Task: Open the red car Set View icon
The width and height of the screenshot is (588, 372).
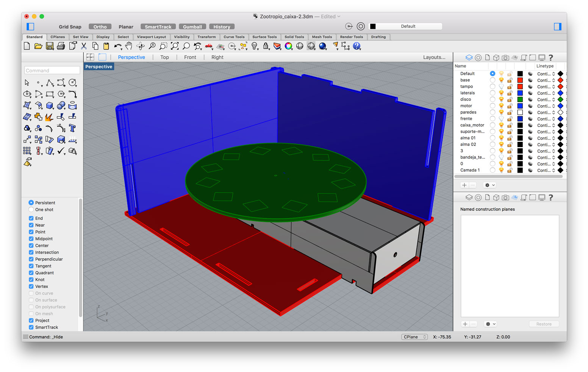Action: point(209,46)
